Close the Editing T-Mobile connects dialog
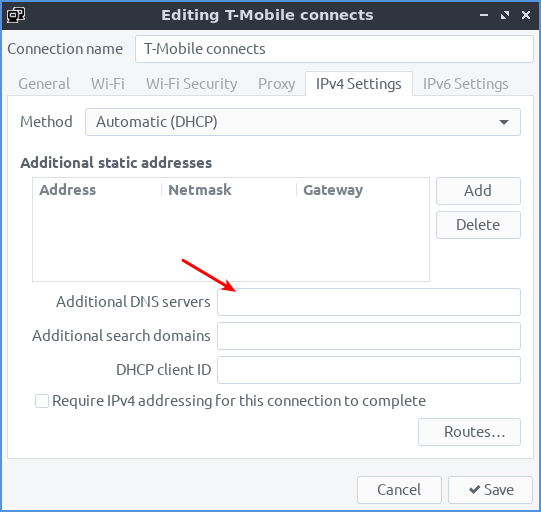Viewport: 541px width, 512px height. pos(526,15)
